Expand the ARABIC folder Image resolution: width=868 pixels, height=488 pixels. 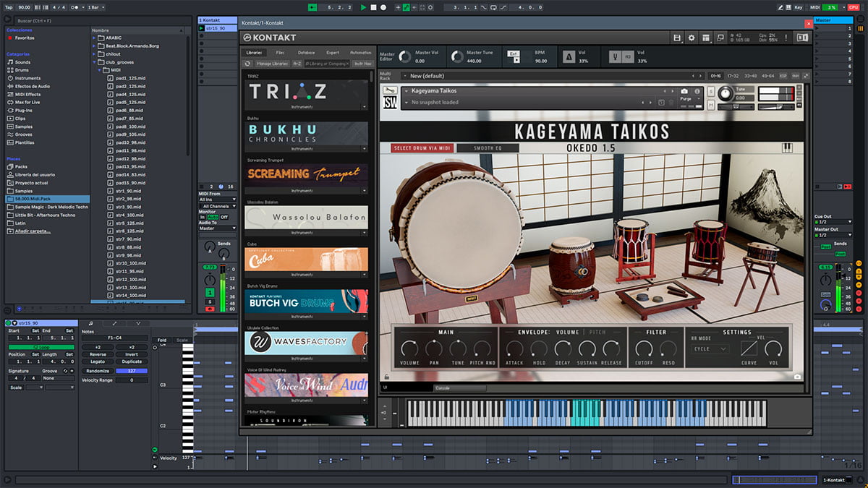94,37
